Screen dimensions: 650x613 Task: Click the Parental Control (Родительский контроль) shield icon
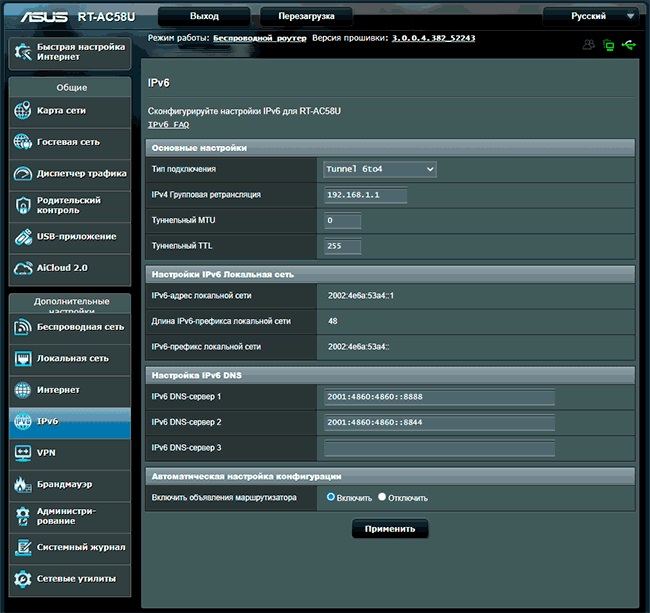23,205
